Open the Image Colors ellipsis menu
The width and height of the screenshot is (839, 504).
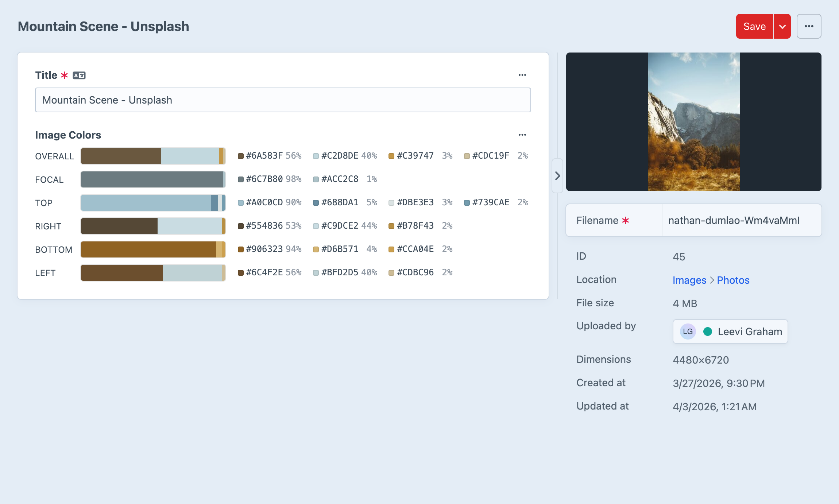click(x=522, y=135)
